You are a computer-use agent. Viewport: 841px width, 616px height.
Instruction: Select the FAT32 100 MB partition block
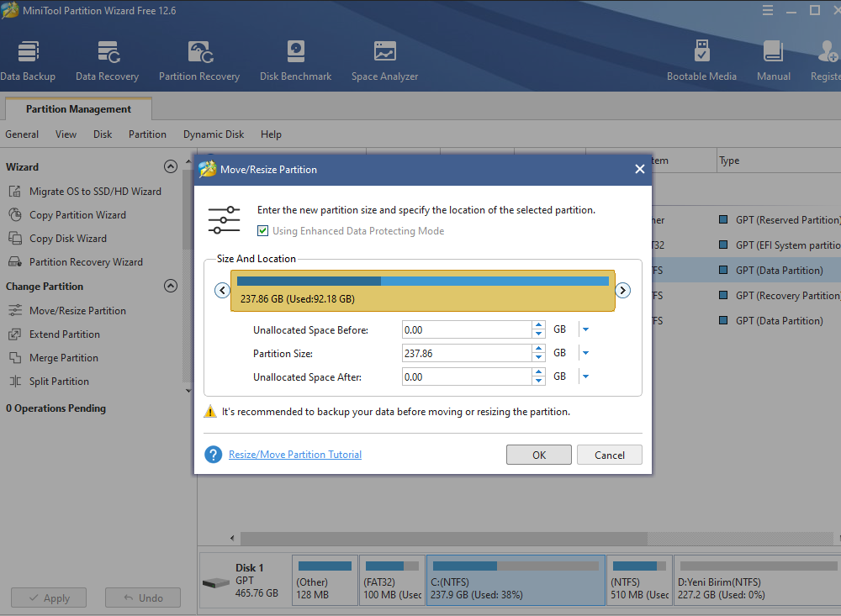click(x=393, y=581)
